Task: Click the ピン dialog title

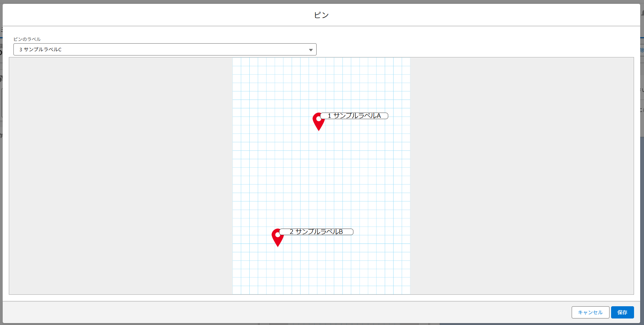Action: click(321, 15)
